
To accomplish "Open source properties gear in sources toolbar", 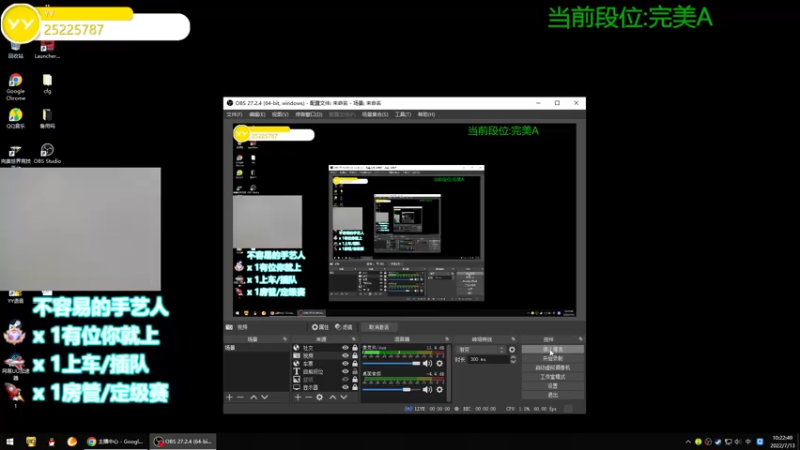I will 319,397.
